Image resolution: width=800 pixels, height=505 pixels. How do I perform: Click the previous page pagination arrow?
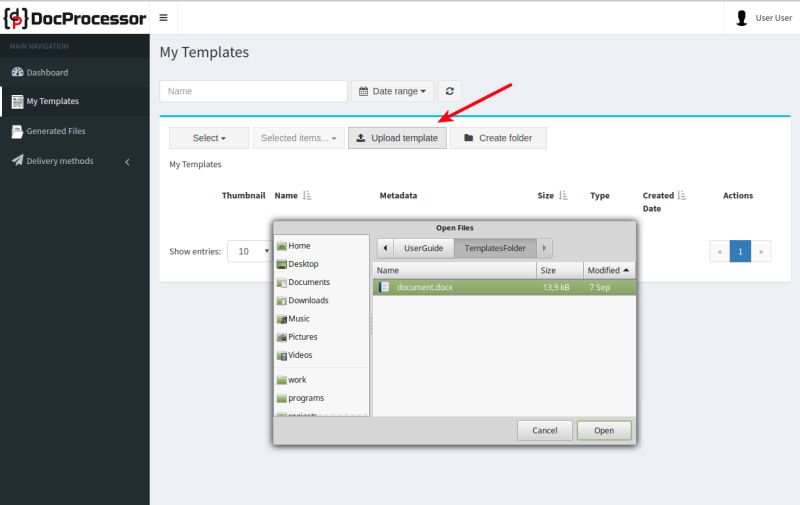click(x=719, y=251)
